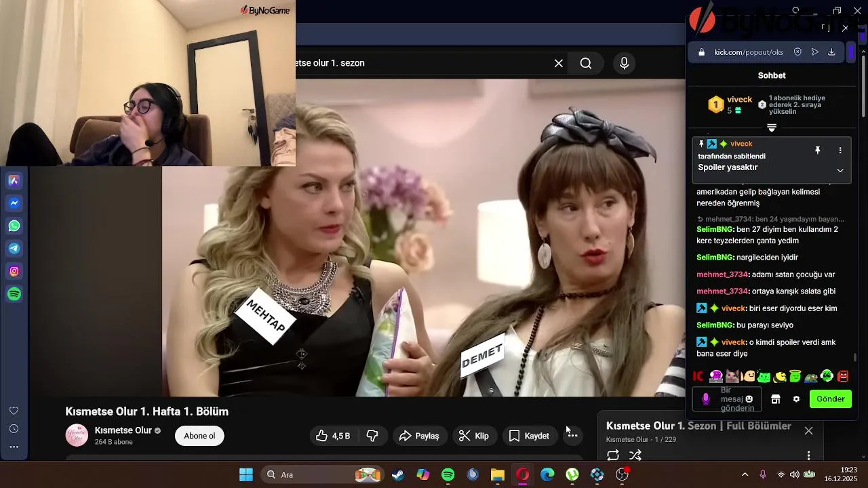The height and width of the screenshot is (488, 868).
Task: Click mehmet_3734's username on the adamı satan message
Action: click(x=722, y=274)
